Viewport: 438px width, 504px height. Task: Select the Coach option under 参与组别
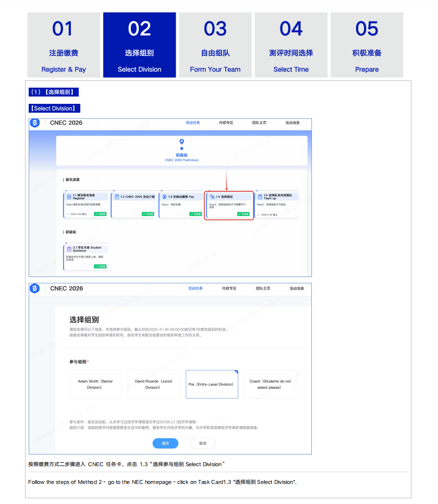pos(270,385)
